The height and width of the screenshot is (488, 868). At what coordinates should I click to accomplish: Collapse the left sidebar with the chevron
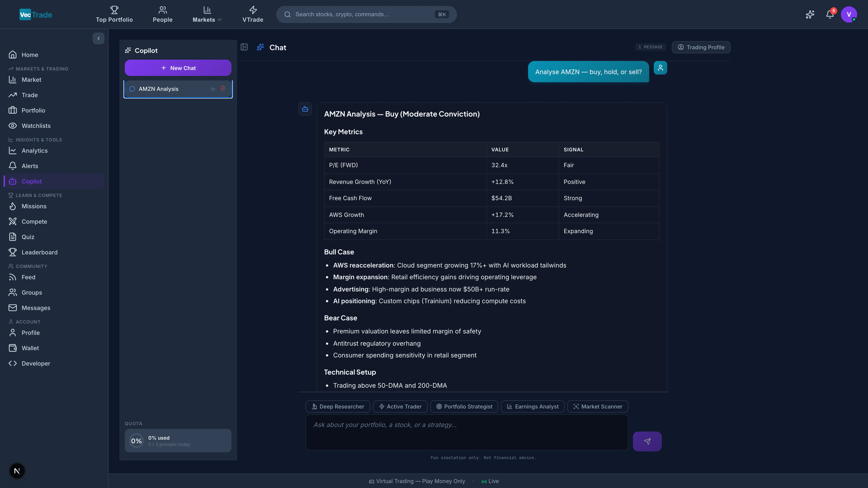pyautogui.click(x=98, y=38)
